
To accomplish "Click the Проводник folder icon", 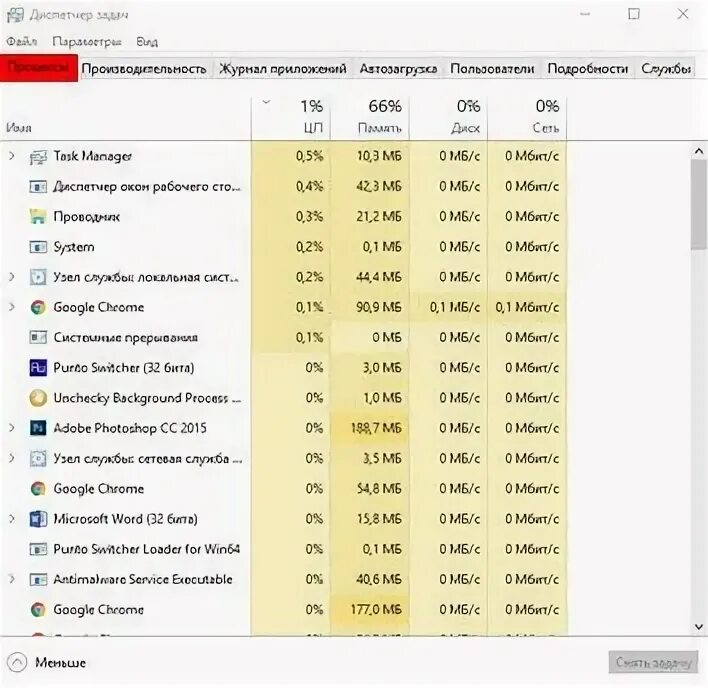I will pyautogui.click(x=38, y=217).
